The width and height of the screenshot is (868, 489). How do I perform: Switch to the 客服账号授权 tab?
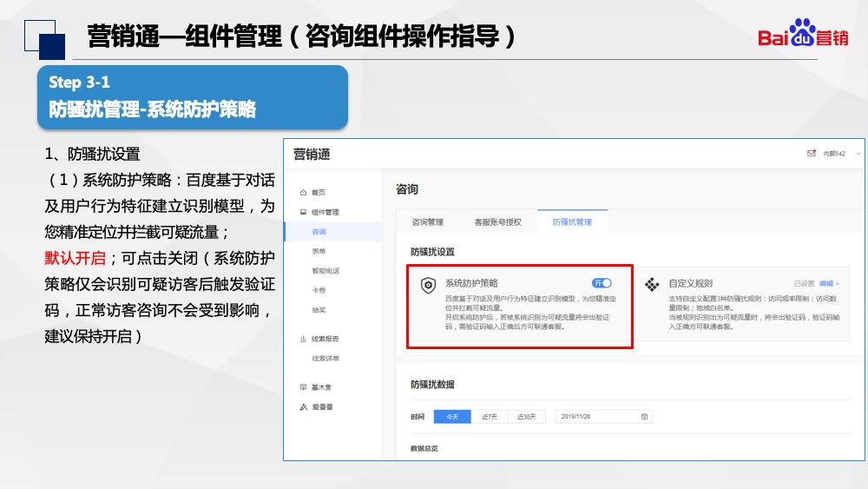(497, 222)
